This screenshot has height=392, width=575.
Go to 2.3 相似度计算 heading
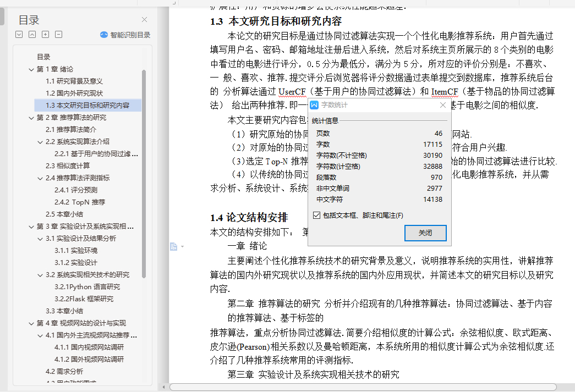pos(68,165)
